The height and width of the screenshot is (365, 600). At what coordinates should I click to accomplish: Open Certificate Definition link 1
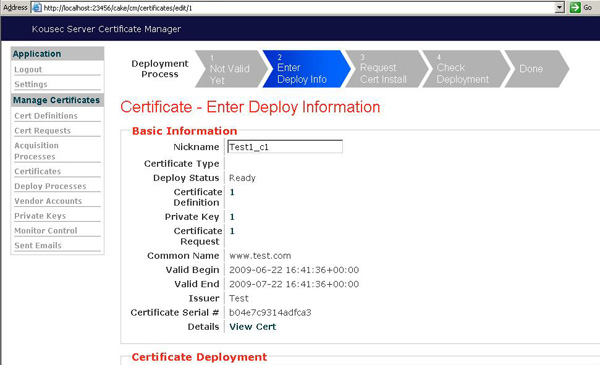pyautogui.click(x=232, y=192)
